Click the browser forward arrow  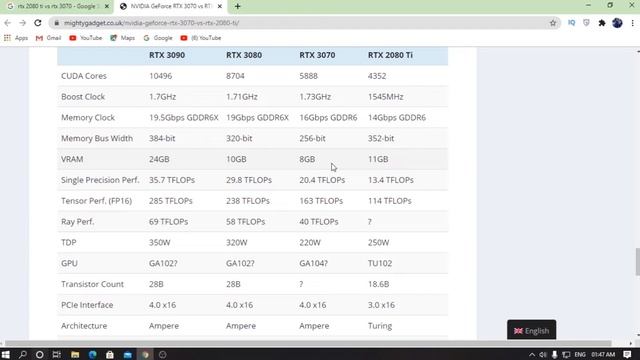pyautogui.click(x=22, y=23)
